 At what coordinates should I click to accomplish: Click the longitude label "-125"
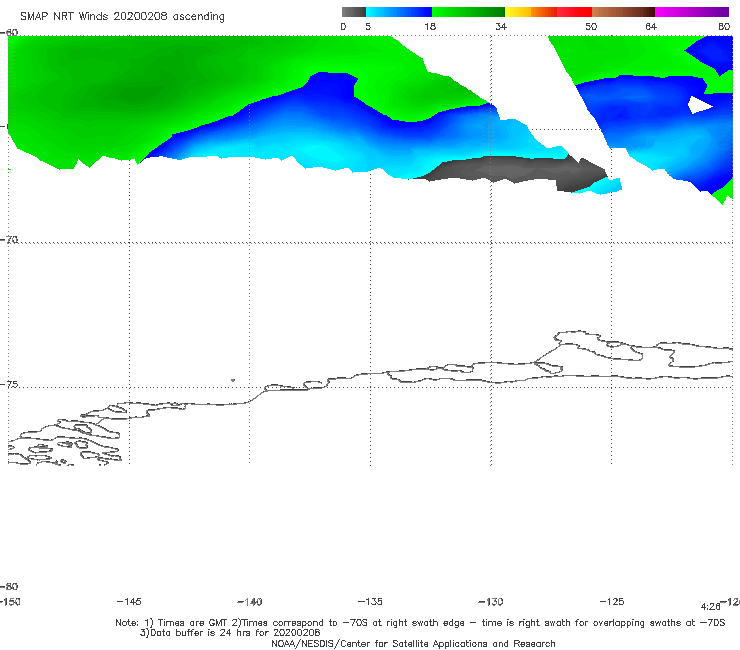pyautogui.click(x=612, y=602)
